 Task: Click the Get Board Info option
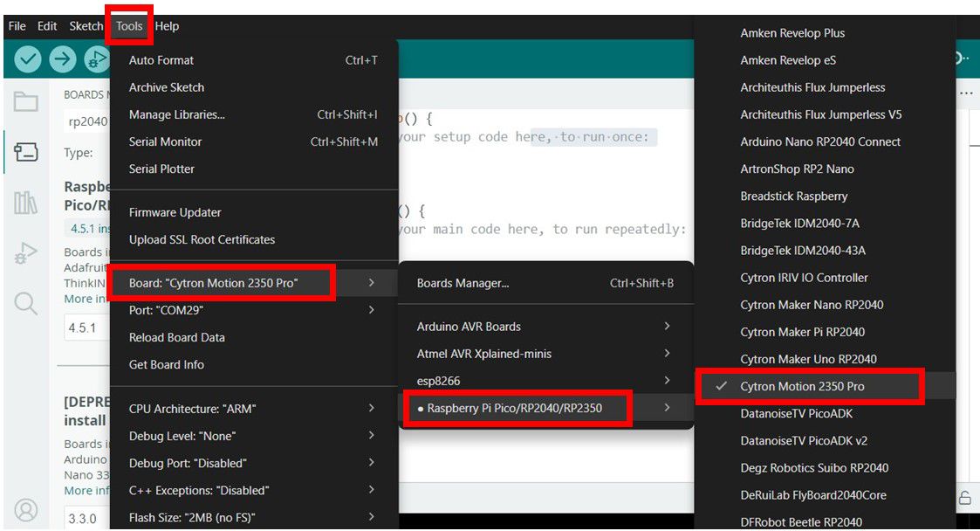[167, 364]
